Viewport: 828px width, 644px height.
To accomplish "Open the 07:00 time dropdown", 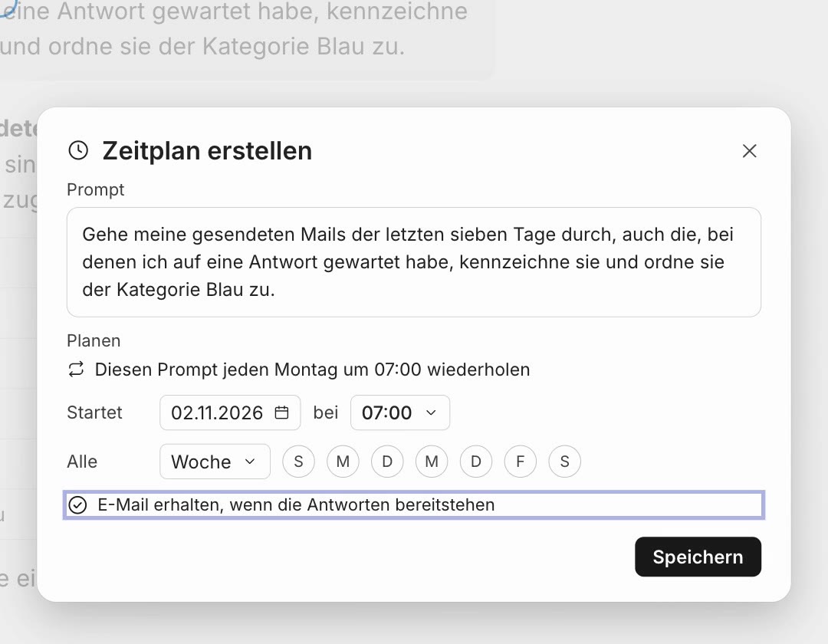I will [400, 412].
